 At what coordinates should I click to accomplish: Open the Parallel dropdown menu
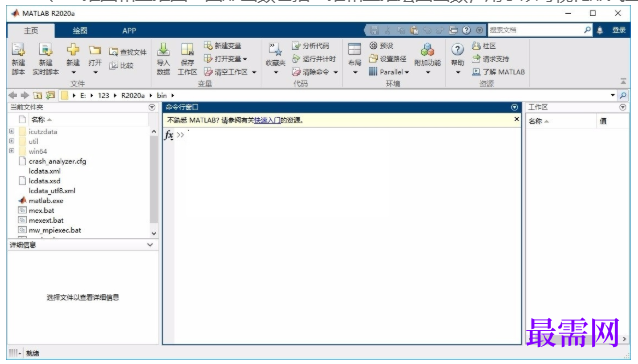tap(394, 72)
